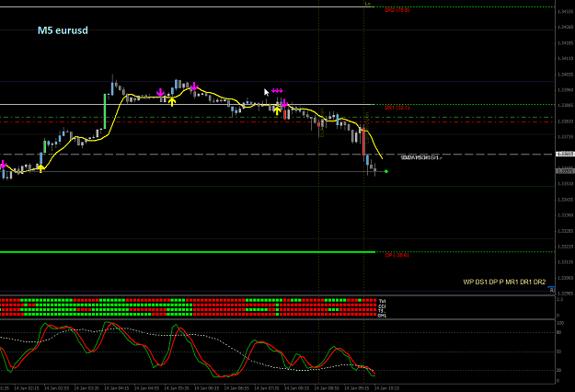The height and width of the screenshot is (392, 575).
Task: Click the 14 Jan 03:35 time label
Action: (x=86, y=388)
